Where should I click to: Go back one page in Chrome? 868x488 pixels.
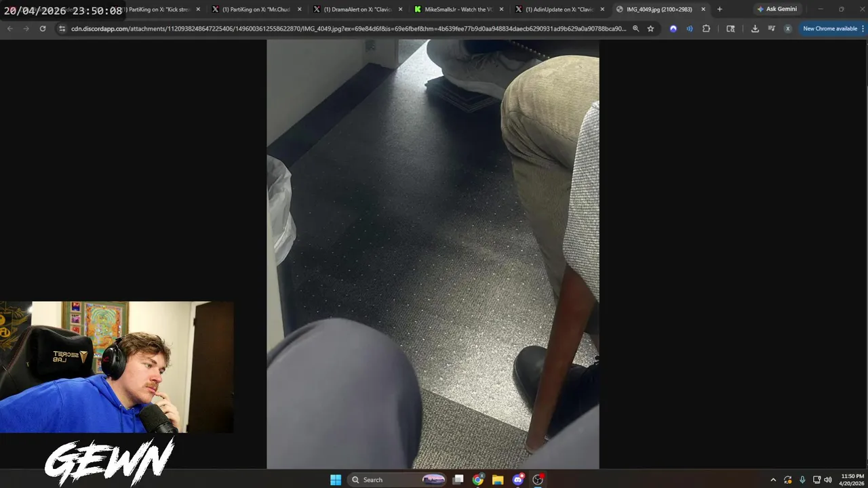[x=10, y=28]
